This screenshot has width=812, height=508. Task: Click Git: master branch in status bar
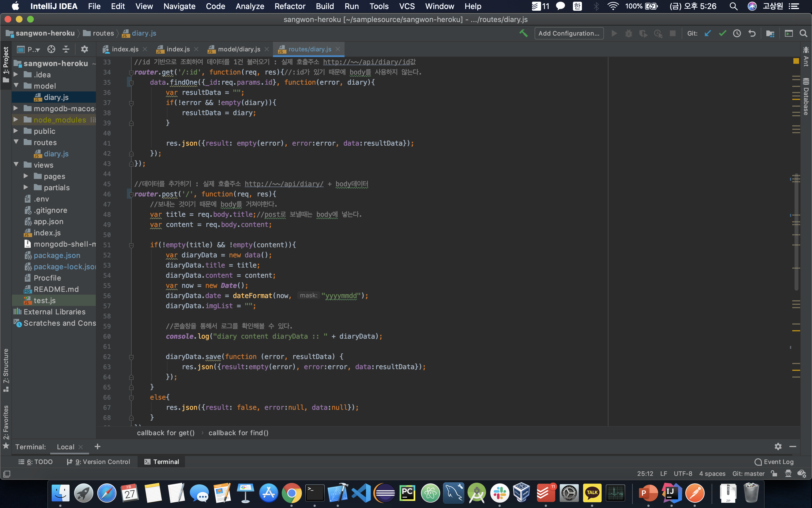click(748, 473)
